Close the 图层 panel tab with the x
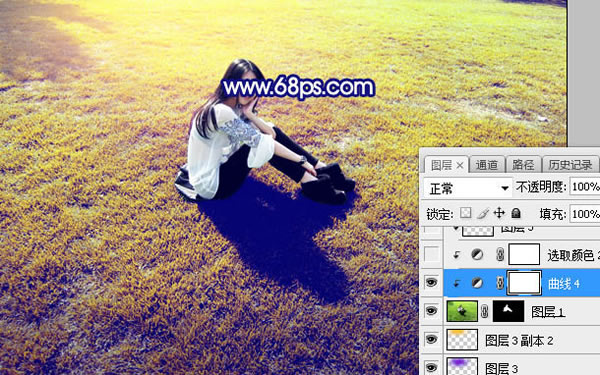The width and height of the screenshot is (600, 375). (x=460, y=166)
